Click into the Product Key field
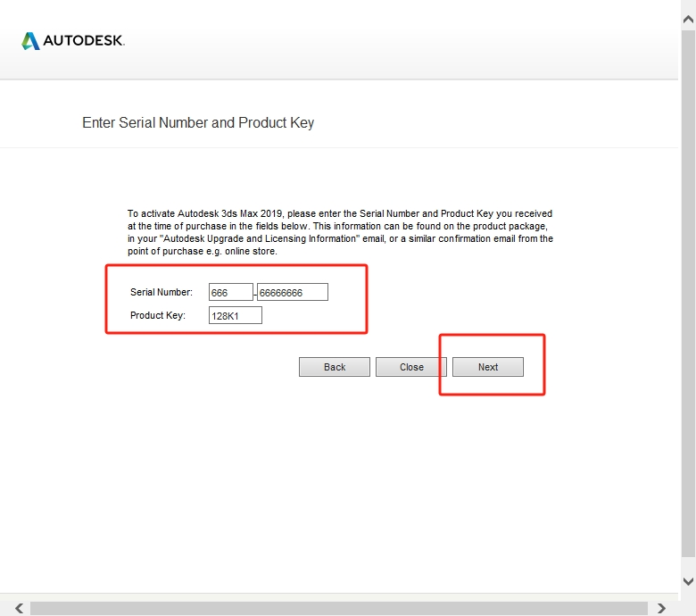696x616 pixels. click(x=235, y=315)
